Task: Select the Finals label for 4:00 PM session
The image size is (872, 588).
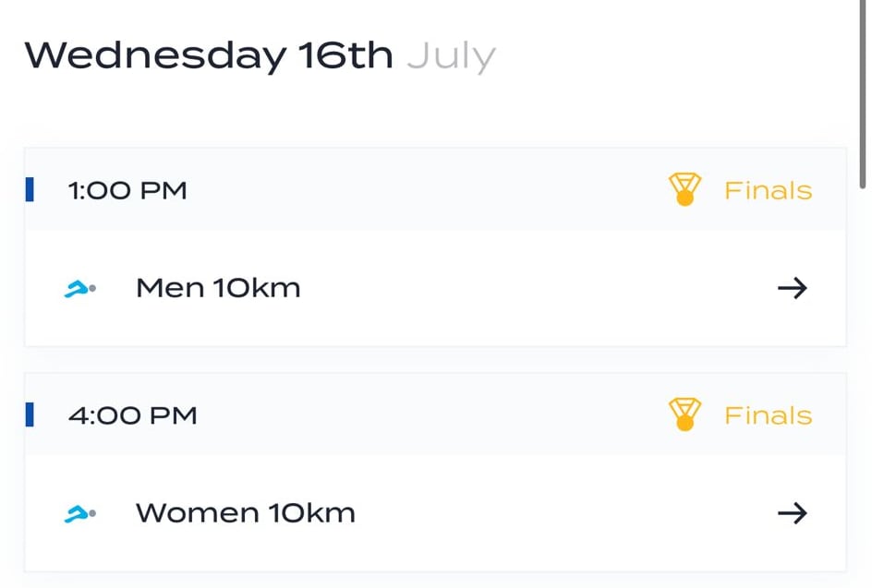Action: click(768, 415)
